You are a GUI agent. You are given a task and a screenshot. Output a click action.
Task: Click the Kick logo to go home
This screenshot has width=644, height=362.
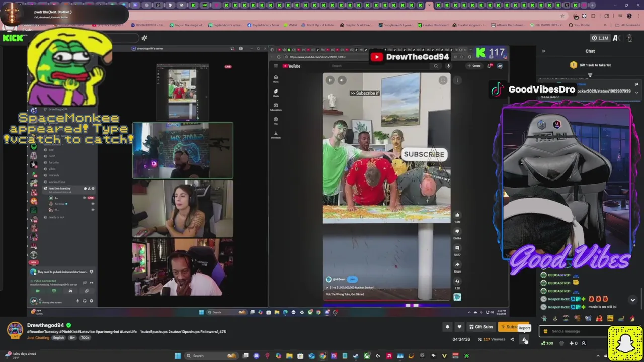13,38
